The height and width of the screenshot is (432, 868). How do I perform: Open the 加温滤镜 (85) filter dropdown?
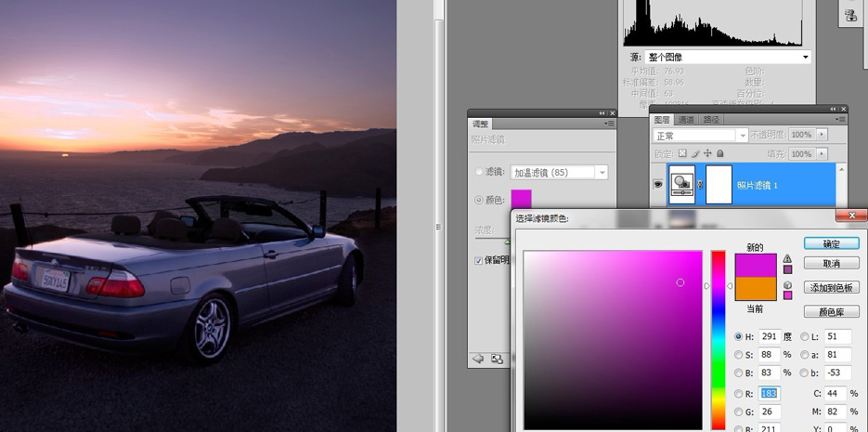(x=559, y=172)
